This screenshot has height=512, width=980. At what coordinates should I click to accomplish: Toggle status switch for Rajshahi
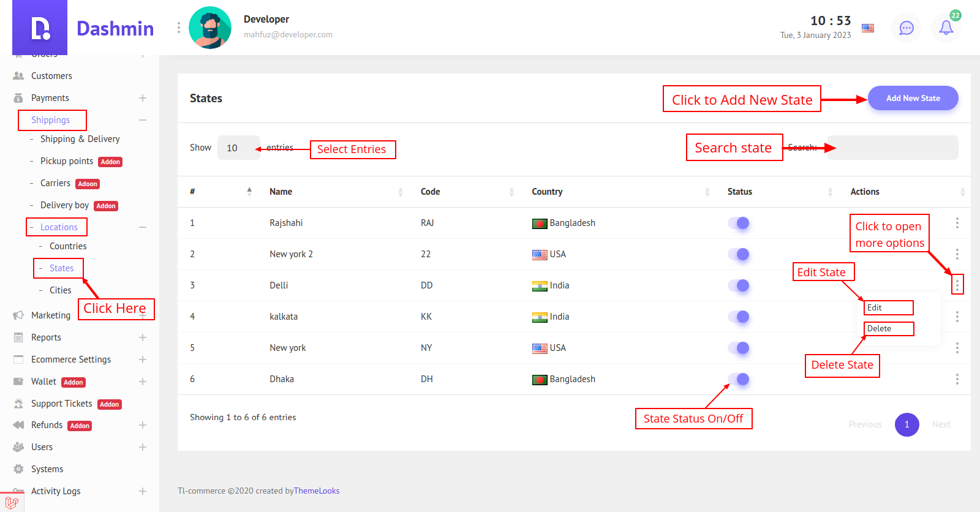[739, 223]
